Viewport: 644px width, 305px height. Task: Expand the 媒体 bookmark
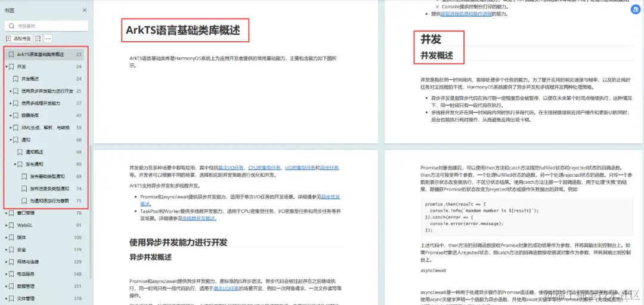pyautogui.click(x=6, y=238)
